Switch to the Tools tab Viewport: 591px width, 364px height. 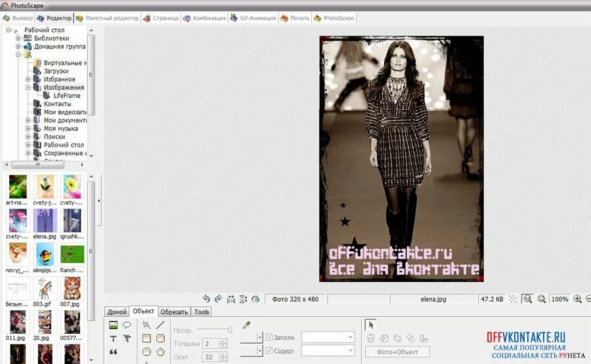(202, 312)
